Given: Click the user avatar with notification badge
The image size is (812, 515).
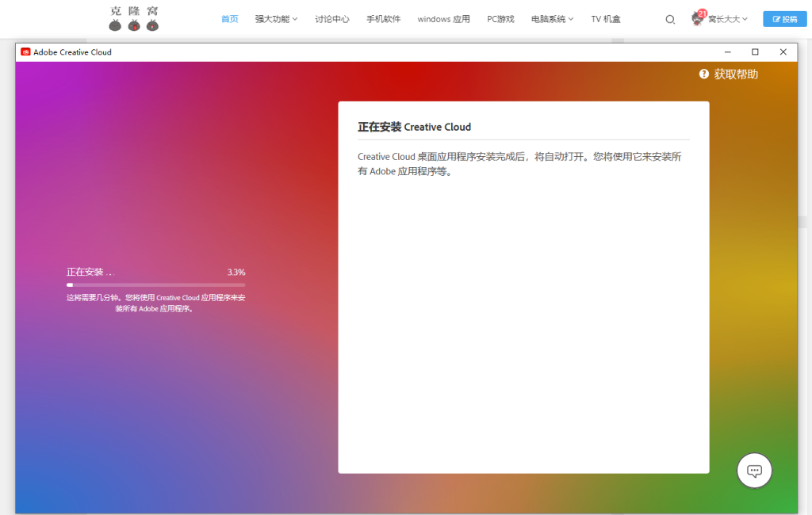Looking at the screenshot, I should [x=698, y=18].
